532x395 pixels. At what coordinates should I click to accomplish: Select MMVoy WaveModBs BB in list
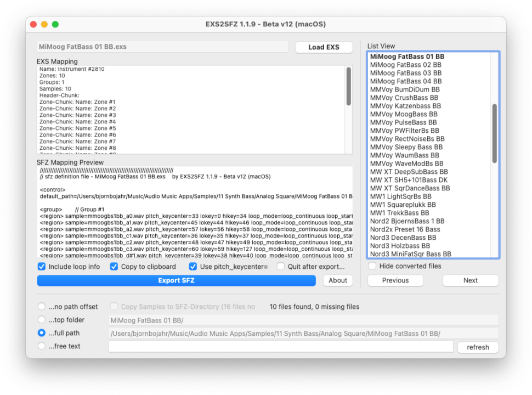coord(406,163)
